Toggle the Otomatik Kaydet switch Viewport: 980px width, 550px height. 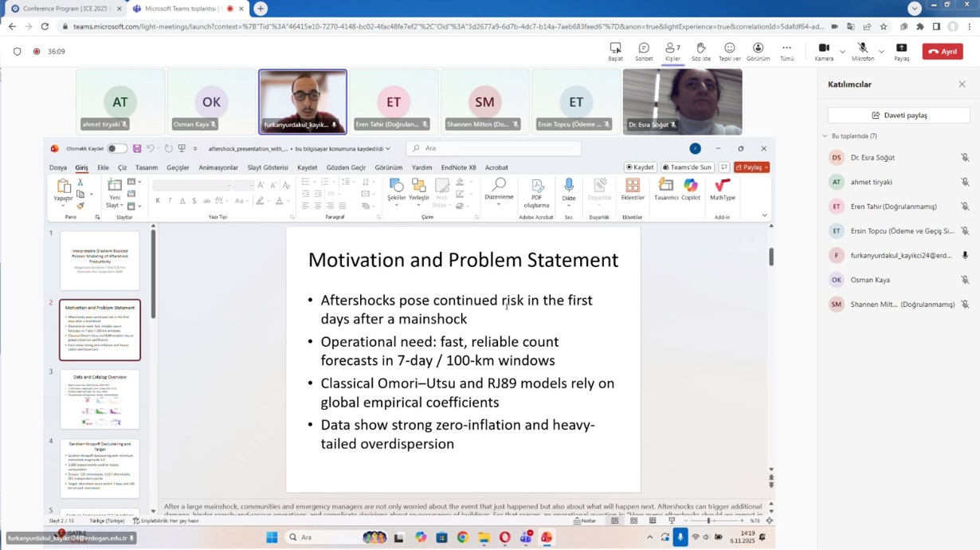116,149
